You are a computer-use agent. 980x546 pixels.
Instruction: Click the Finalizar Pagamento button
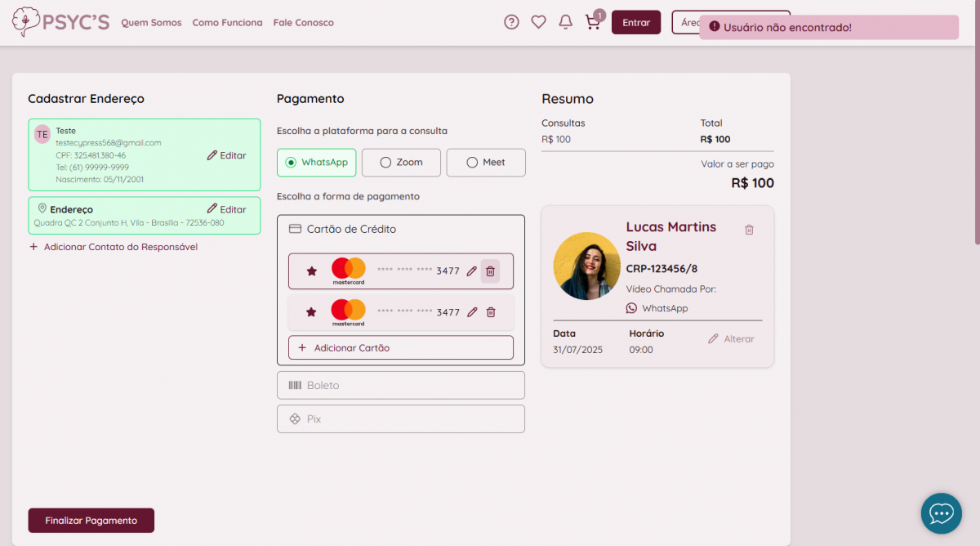point(91,521)
